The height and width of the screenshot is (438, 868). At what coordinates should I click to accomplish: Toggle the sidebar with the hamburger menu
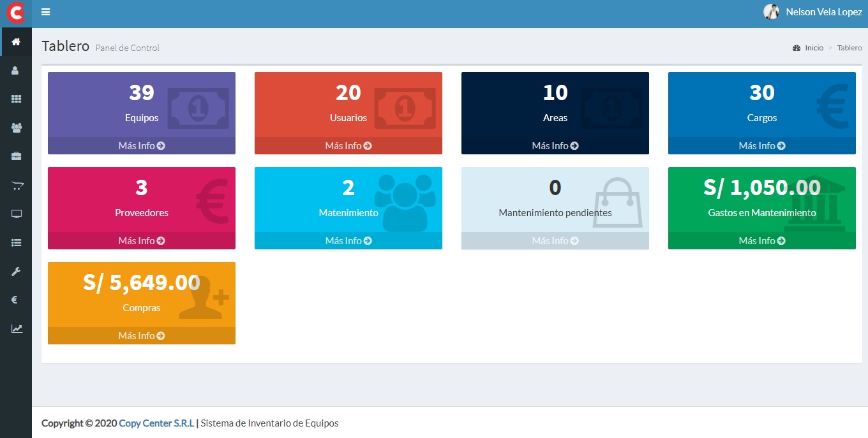click(x=45, y=11)
